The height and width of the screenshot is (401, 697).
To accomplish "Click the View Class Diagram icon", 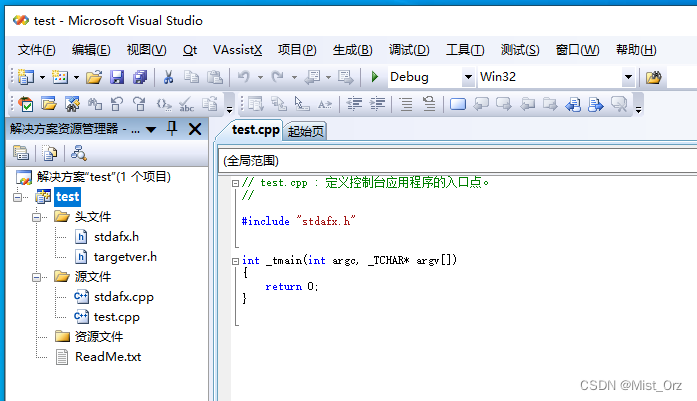I will tap(78, 153).
